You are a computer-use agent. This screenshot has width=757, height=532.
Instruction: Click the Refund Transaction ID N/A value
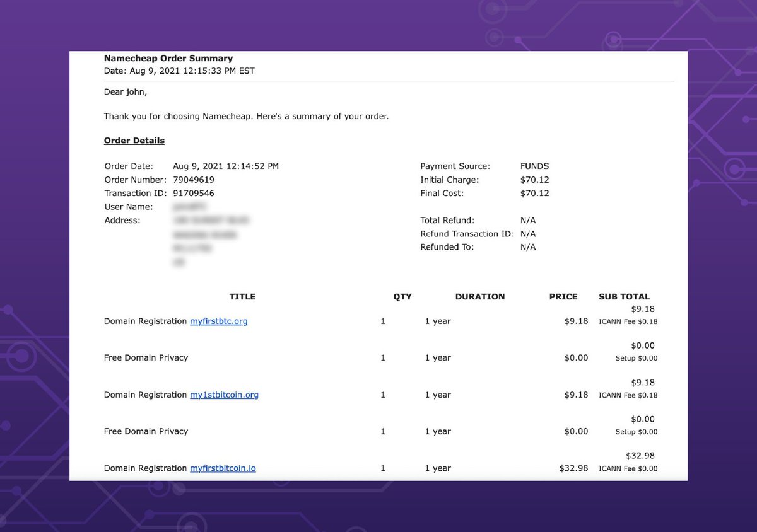[528, 234]
